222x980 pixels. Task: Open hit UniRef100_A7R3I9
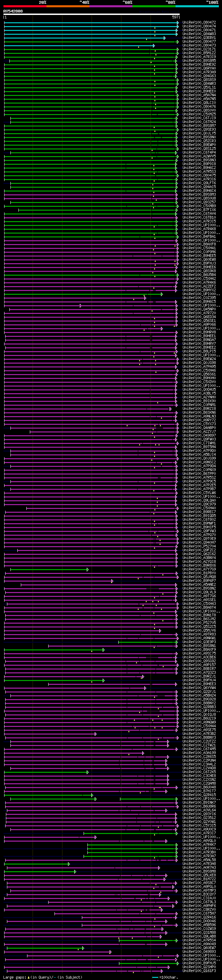click(x=199, y=57)
